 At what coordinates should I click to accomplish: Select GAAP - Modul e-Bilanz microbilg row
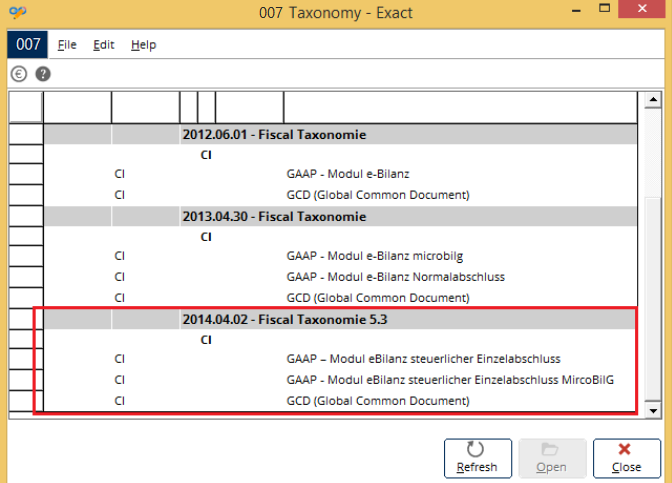pos(340,256)
